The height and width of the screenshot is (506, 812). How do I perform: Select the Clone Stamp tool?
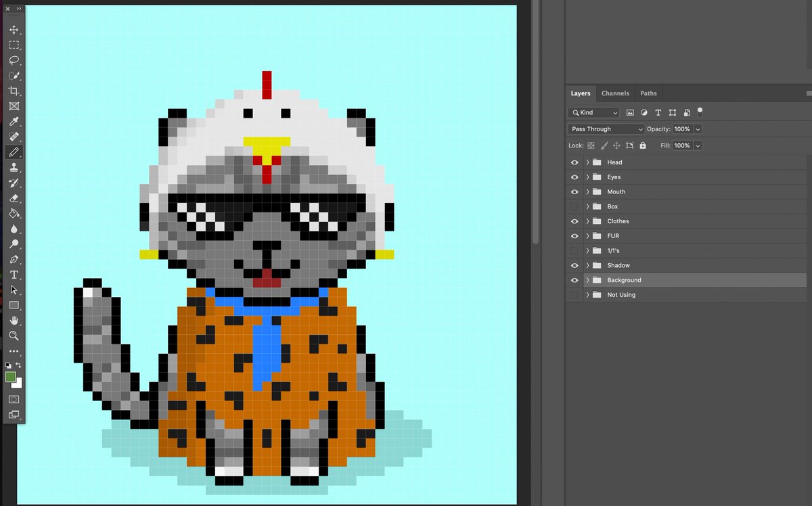click(x=14, y=168)
